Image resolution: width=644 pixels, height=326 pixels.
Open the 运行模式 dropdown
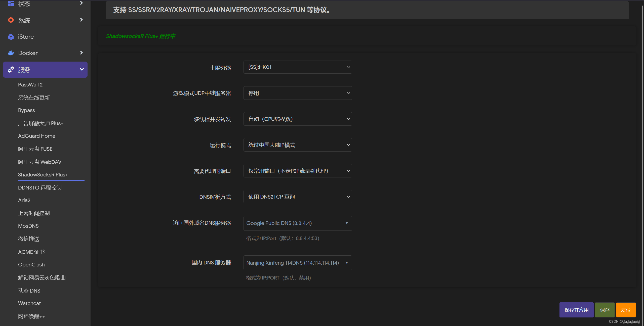[298, 145]
